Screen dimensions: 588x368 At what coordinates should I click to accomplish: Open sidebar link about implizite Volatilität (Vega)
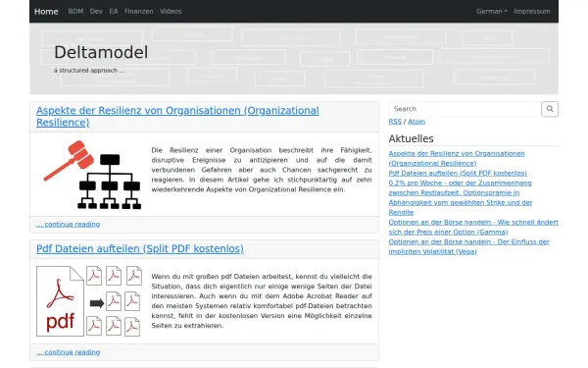(x=468, y=246)
